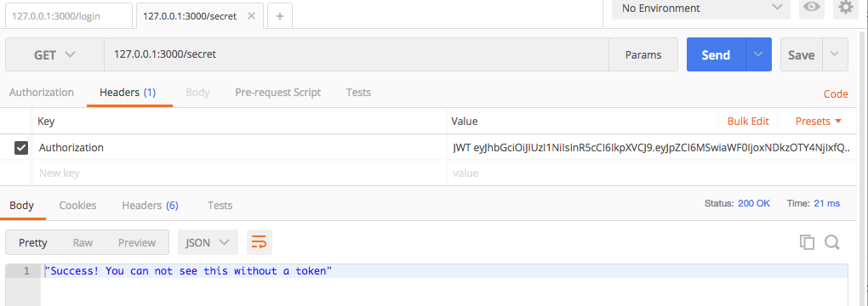868x306 pixels.
Task: Open the No Environment dropdown
Action: pyautogui.click(x=701, y=8)
